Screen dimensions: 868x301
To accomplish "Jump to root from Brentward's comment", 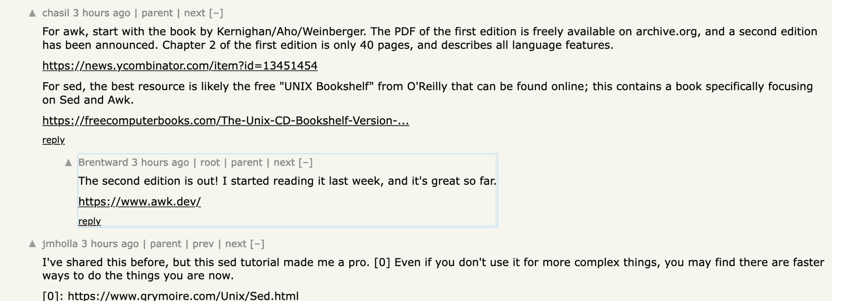I will pos(210,162).
